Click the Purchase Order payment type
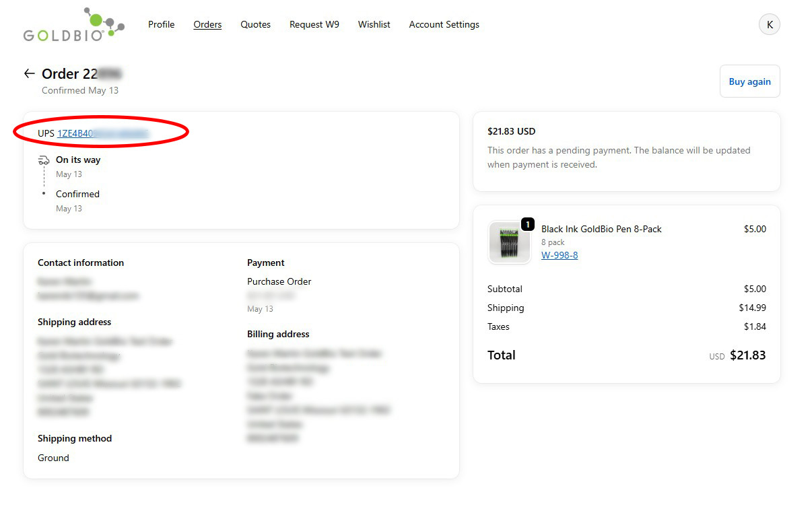This screenshot has height=521, width=812. coord(279,281)
